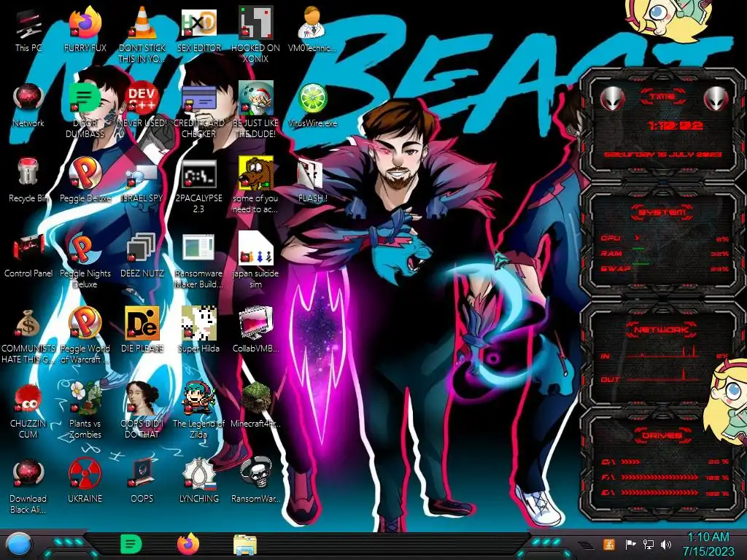Launch the CREDIT CARD CHECKER shortcut
Viewport: 747px width, 560px height.
(199, 111)
